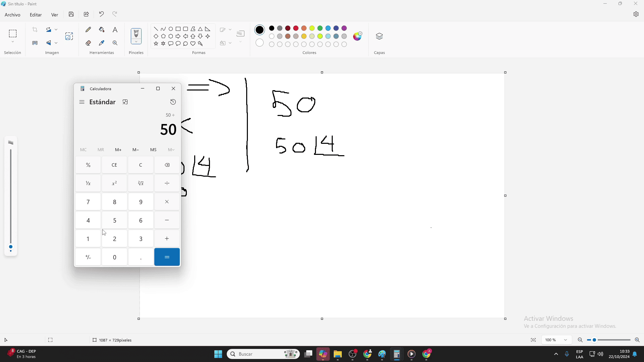
Task: Choose the Eraser tool
Action: (x=88, y=43)
